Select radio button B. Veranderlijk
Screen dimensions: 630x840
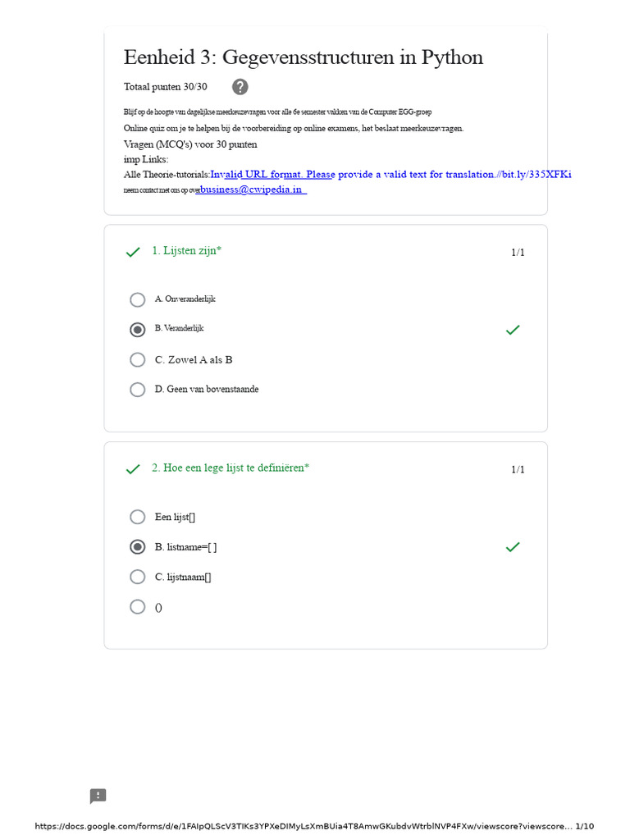click(138, 330)
